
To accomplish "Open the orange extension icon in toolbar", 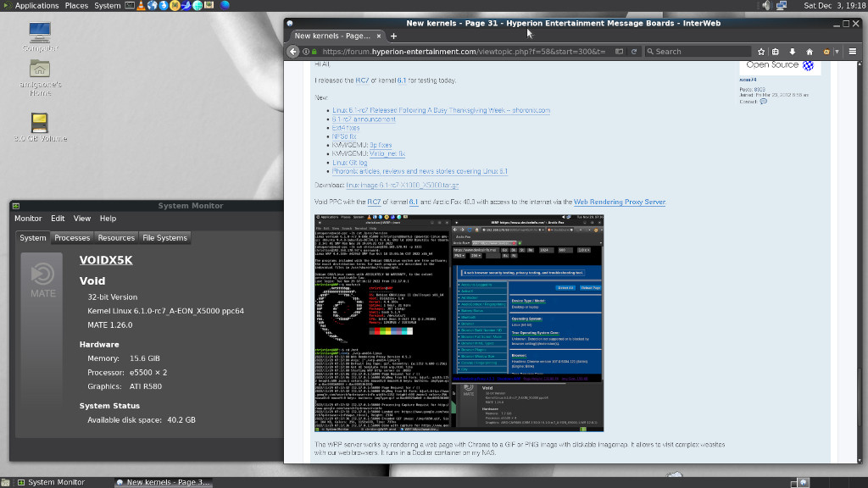I will (826, 52).
